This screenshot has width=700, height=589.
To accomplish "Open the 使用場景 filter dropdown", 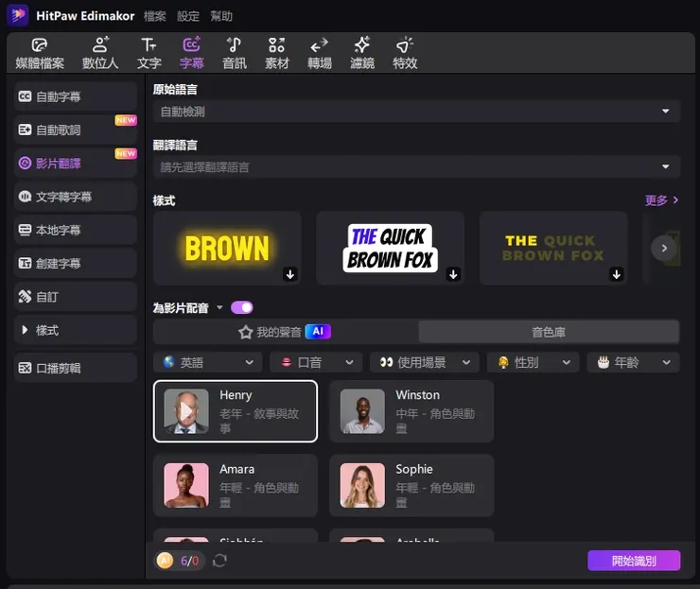I will [x=425, y=362].
